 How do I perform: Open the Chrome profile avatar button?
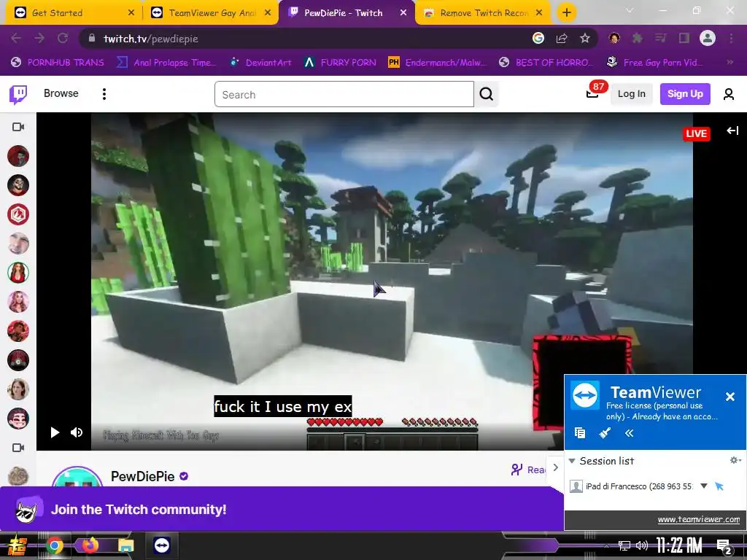tap(708, 39)
